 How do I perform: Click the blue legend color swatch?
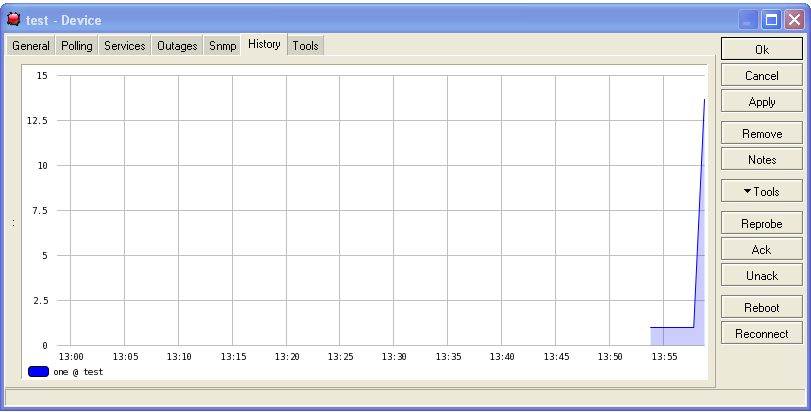(38, 372)
